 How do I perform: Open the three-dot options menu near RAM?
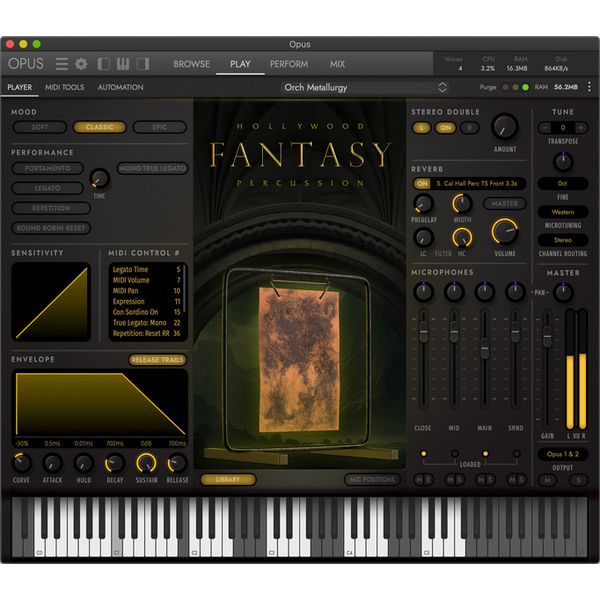[589, 87]
